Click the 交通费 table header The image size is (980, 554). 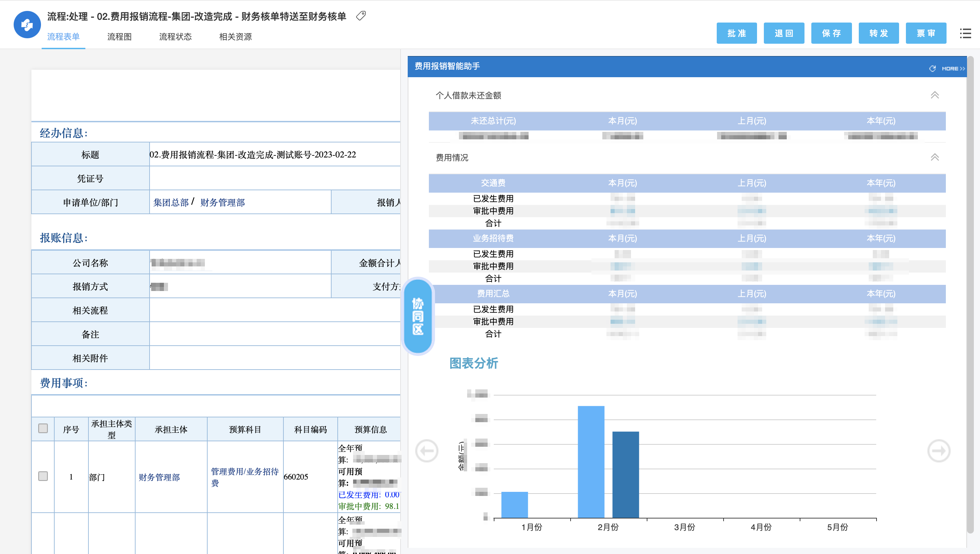[493, 183]
